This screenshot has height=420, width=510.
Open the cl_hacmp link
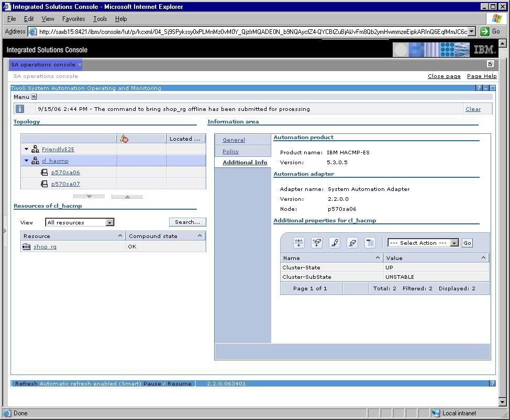(55, 161)
